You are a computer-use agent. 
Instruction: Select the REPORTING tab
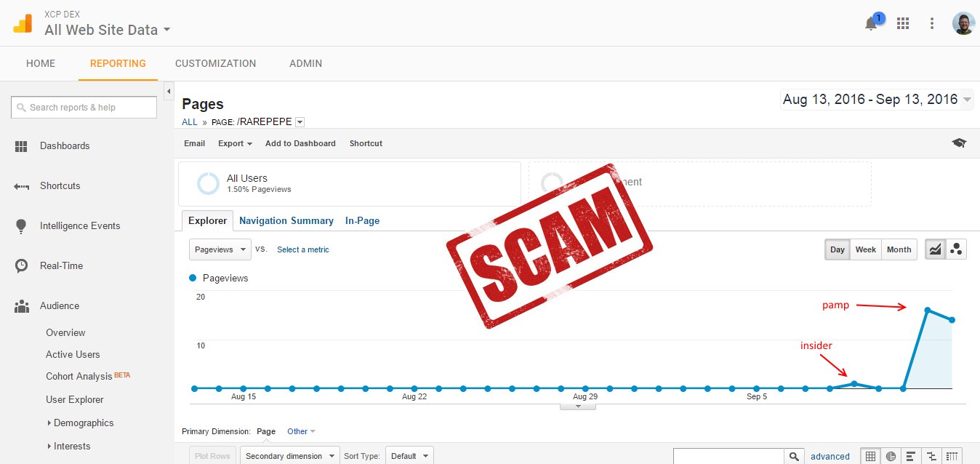(x=118, y=63)
